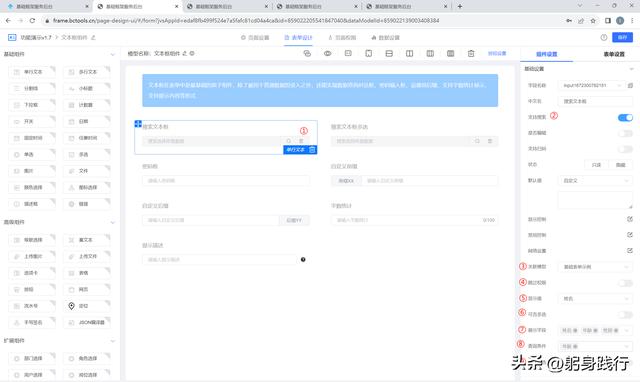Add the JSON编译器 component
Image resolution: width=640 pixels, height=382 pixels.
[87, 322]
